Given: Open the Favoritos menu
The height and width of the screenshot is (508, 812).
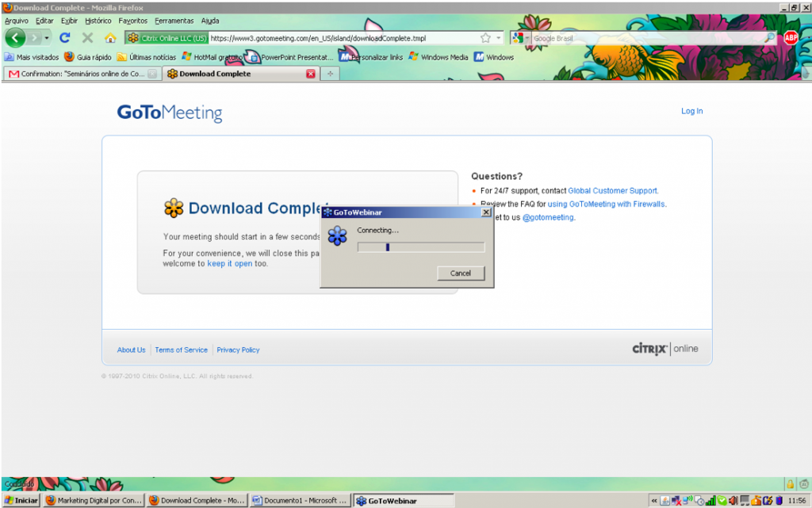Looking at the screenshot, I should [x=132, y=21].
